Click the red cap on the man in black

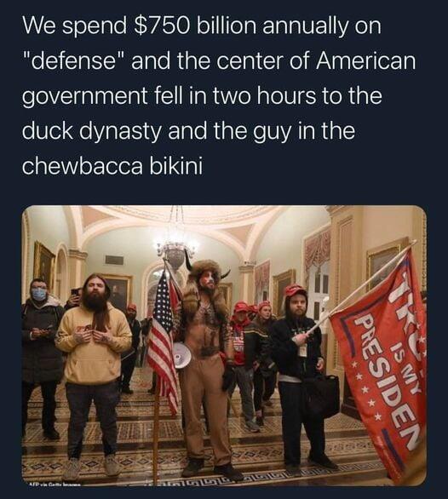tap(295, 290)
